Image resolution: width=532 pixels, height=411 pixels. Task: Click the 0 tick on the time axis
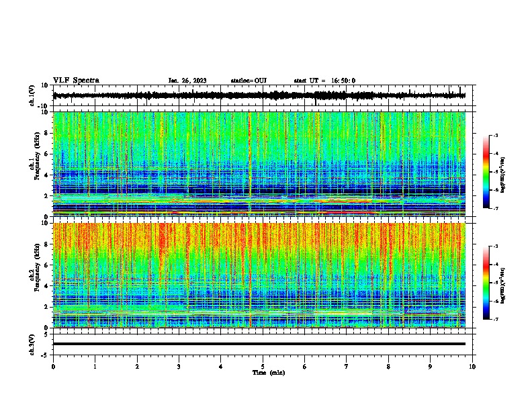coord(53,367)
